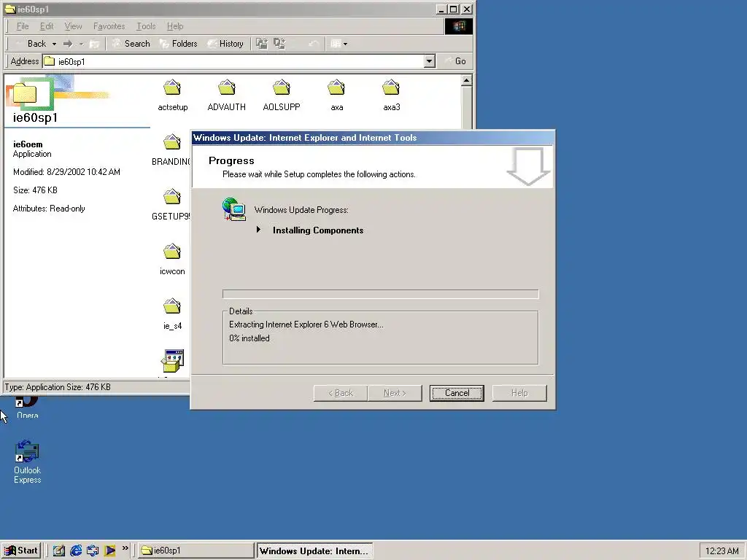
Task: Click the Undo toolbar icon
Action: (314, 44)
